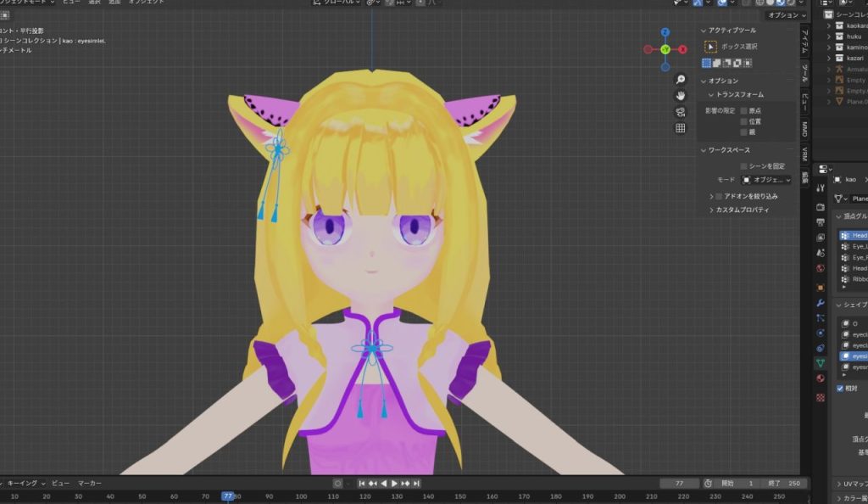Toggle the シーンを固定 checkbox

tap(744, 166)
